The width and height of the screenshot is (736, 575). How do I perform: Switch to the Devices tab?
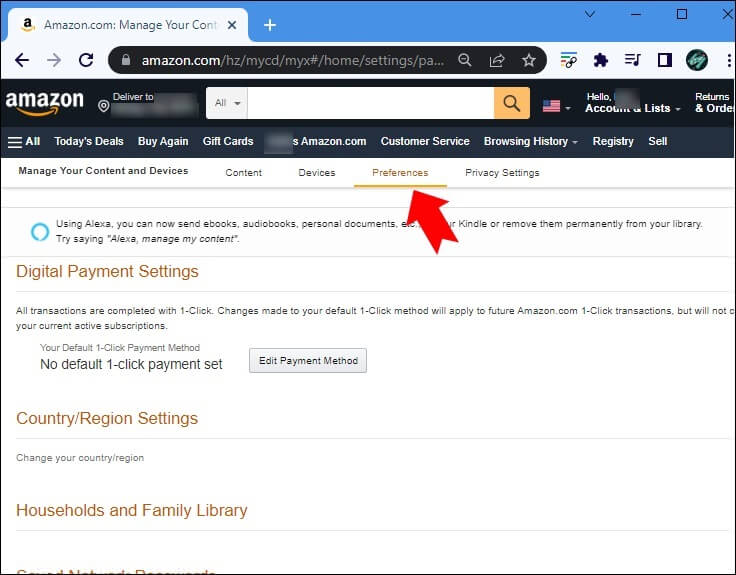[317, 173]
